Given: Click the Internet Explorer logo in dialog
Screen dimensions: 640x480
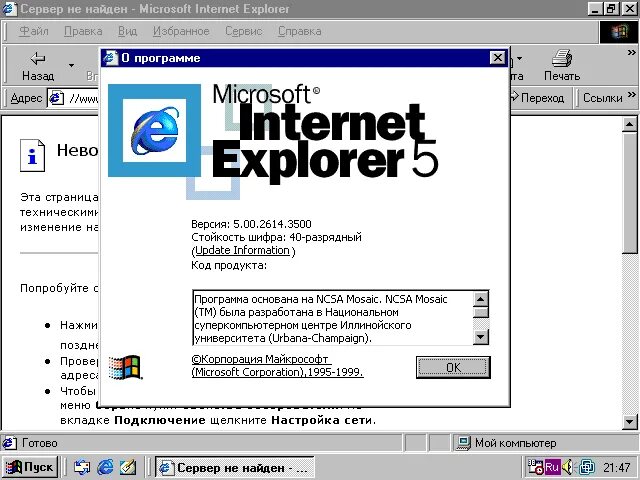Looking at the screenshot, I should pyautogui.click(x=154, y=131).
